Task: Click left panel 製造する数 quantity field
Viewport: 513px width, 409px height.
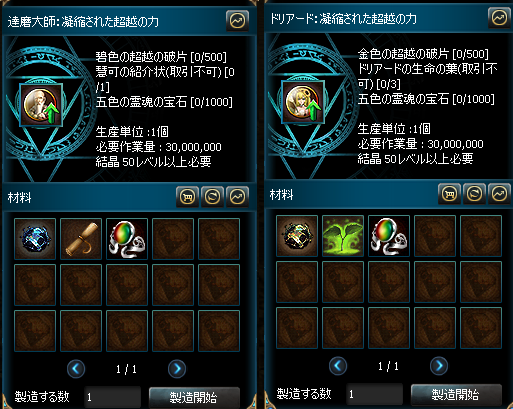Action: point(112,397)
